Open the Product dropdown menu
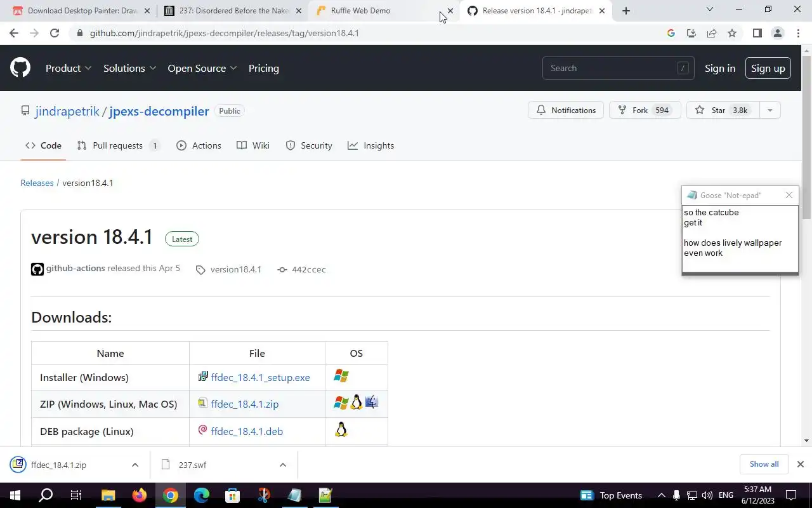Image resolution: width=812 pixels, height=508 pixels. 69,68
